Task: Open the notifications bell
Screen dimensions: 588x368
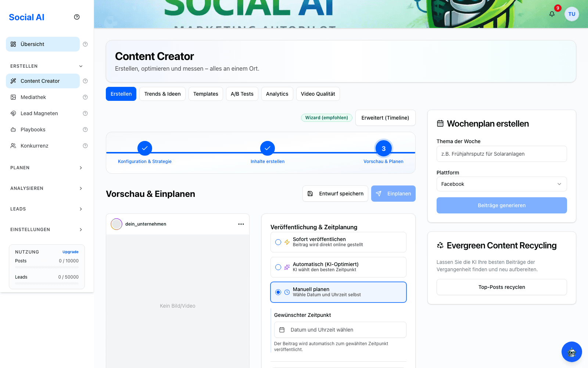Action: click(x=552, y=14)
